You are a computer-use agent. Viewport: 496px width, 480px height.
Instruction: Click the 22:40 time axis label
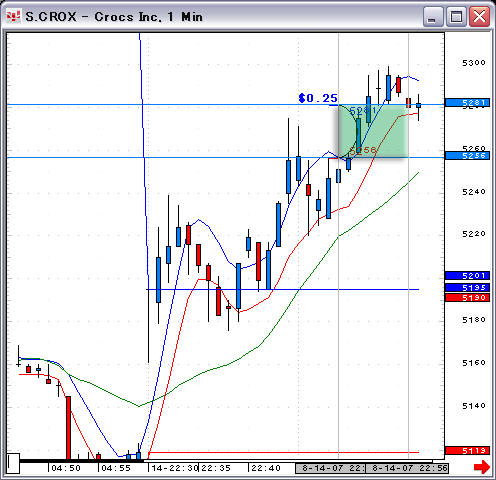click(x=266, y=468)
